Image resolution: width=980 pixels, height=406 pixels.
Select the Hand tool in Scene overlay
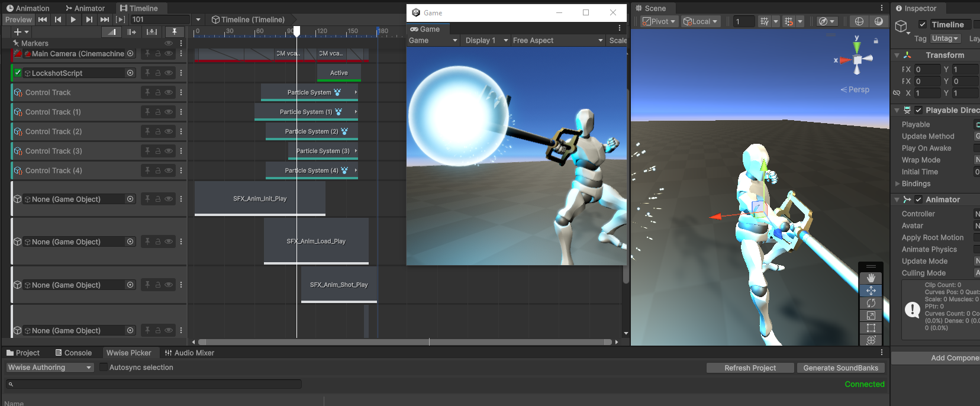(x=871, y=278)
